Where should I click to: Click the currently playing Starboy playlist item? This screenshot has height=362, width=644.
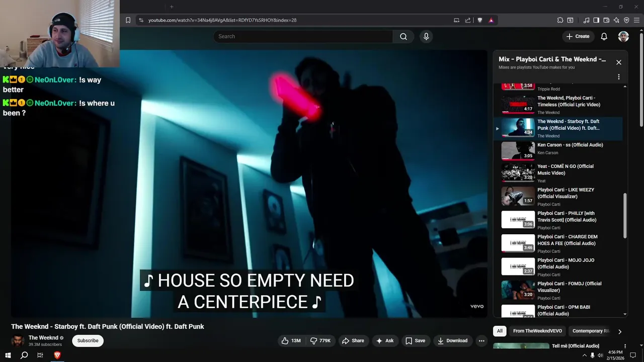557,128
